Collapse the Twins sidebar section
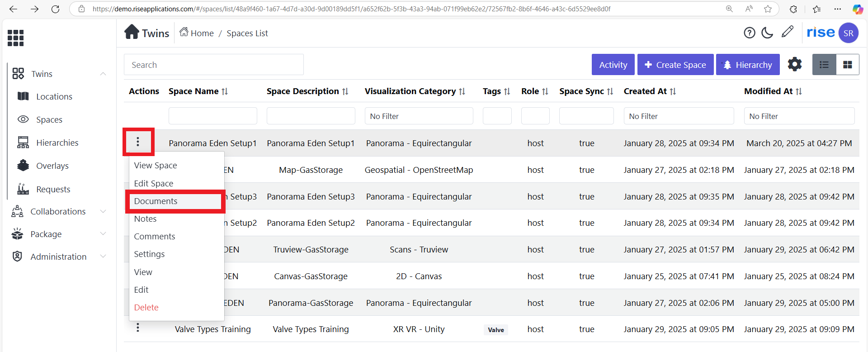The height and width of the screenshot is (352, 868). [103, 74]
